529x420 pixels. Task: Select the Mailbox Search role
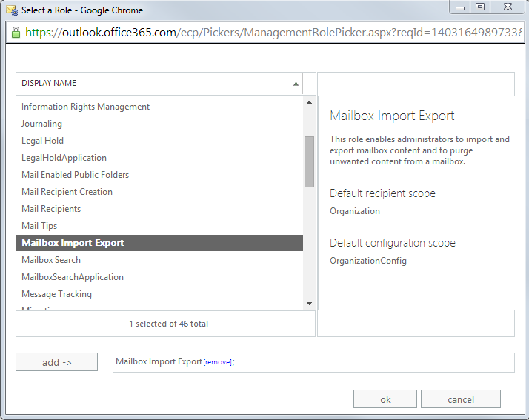pos(159,260)
